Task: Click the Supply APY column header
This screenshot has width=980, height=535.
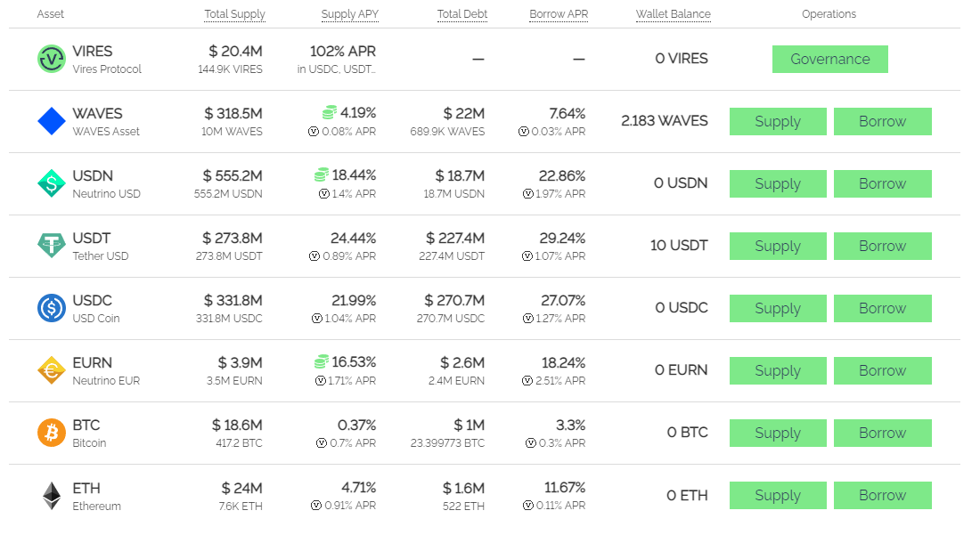Action: point(348,14)
